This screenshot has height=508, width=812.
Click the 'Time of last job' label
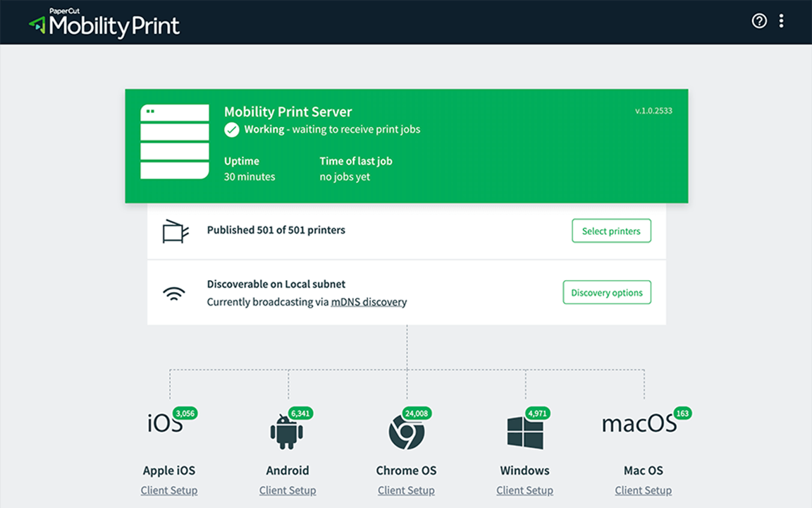click(356, 161)
